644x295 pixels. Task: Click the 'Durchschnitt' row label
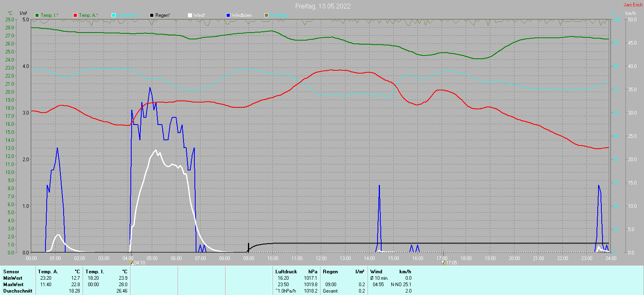click(x=18, y=291)
